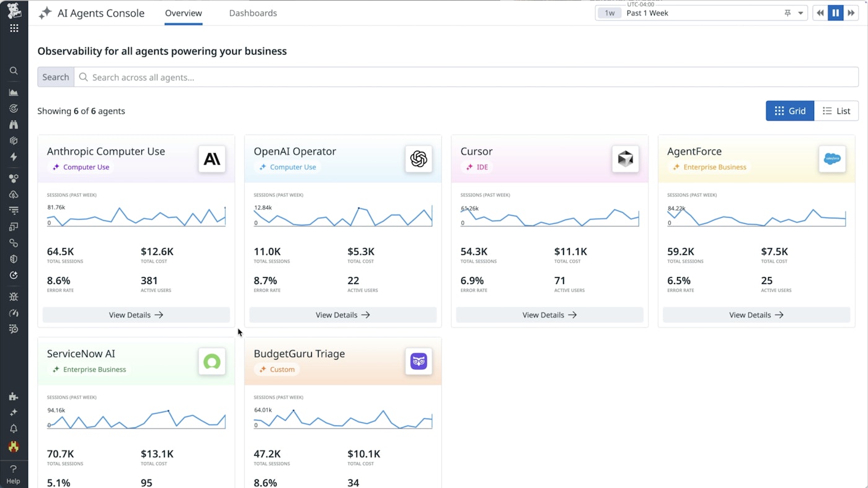The image size is (868, 488).
Task: Pause live data updates
Action: (x=836, y=13)
